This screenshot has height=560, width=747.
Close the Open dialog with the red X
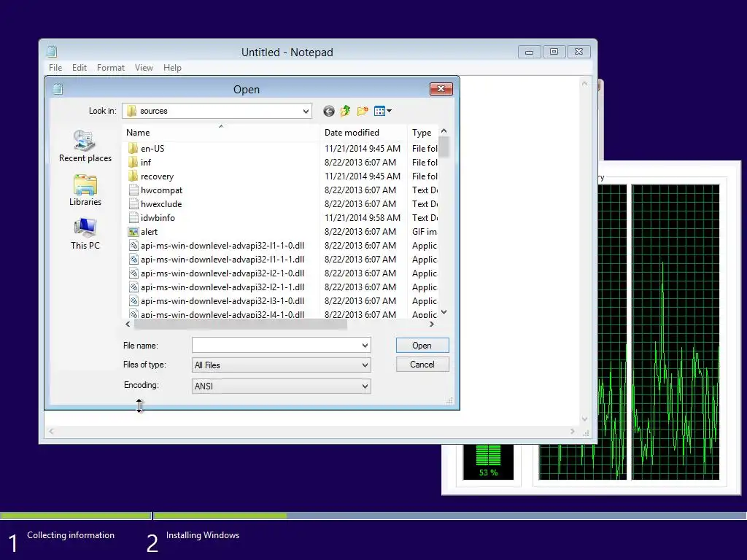click(x=441, y=88)
